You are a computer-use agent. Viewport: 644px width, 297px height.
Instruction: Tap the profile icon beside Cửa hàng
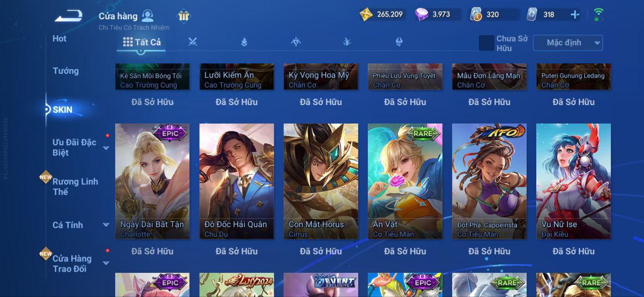coord(148,16)
